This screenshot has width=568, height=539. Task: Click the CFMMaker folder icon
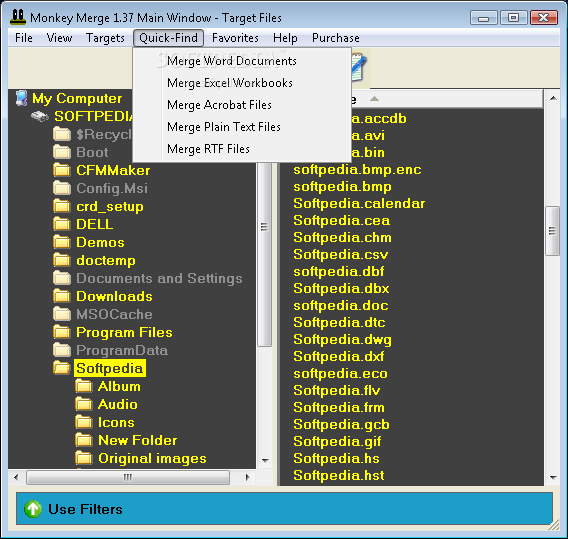[x=62, y=170]
